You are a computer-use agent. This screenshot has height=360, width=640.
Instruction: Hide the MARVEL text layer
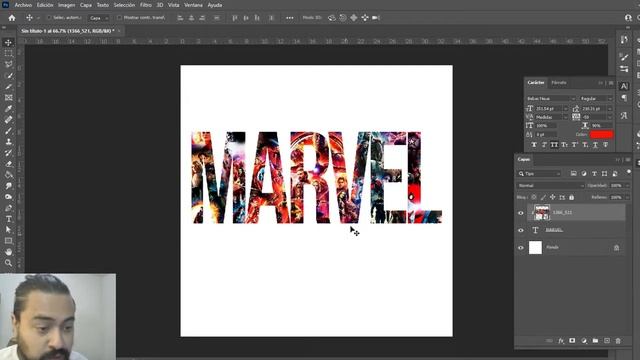click(520, 230)
